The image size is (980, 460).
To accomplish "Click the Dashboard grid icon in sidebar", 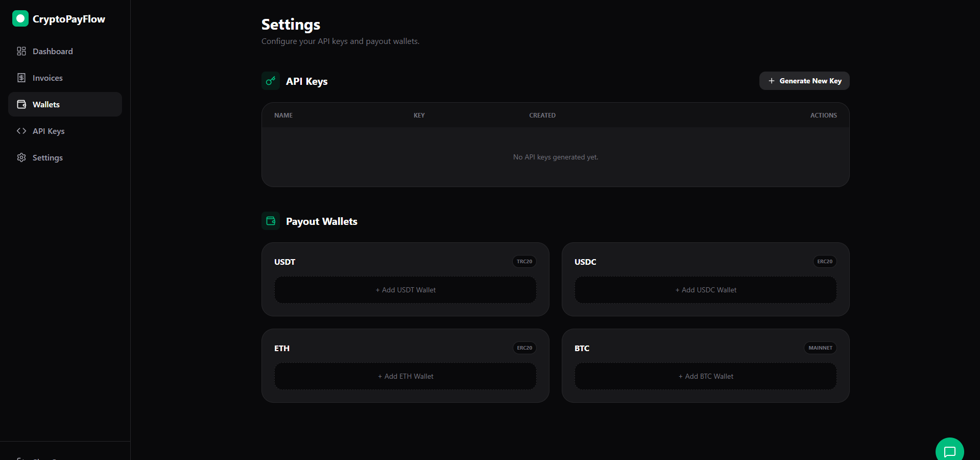I will pos(21,51).
